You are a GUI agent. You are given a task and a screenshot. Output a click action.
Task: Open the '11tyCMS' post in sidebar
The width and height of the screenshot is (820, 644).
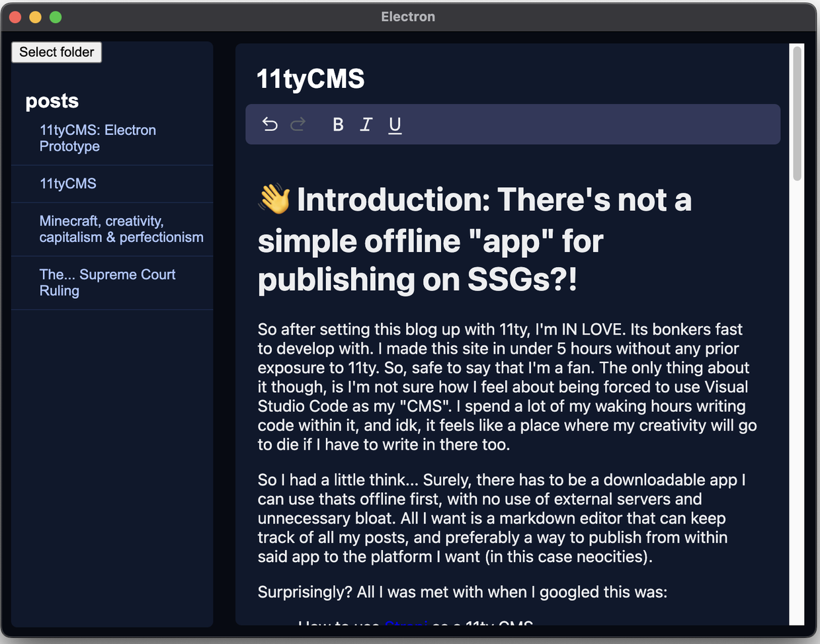[x=112, y=184]
